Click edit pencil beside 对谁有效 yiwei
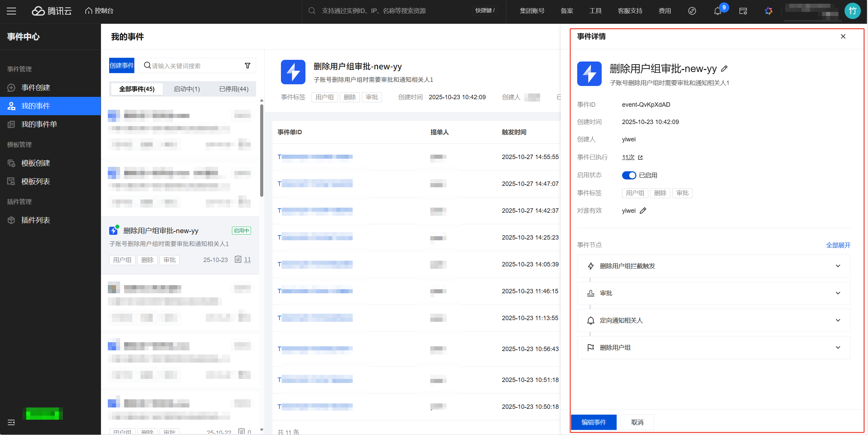 click(x=643, y=211)
